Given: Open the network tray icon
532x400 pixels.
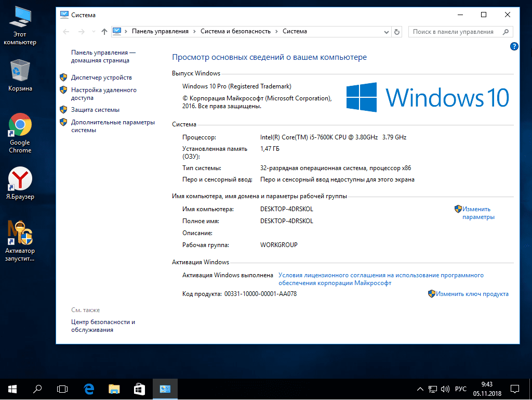Looking at the screenshot, I should pos(433,389).
